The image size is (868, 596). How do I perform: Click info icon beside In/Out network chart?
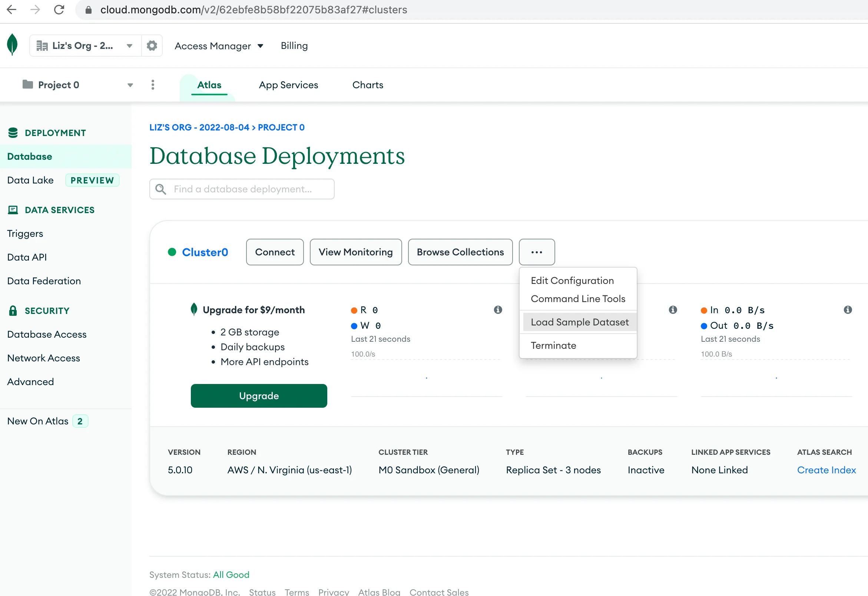click(x=848, y=309)
